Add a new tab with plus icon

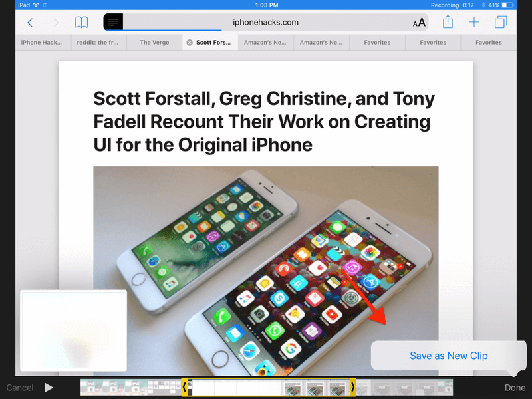point(474,23)
